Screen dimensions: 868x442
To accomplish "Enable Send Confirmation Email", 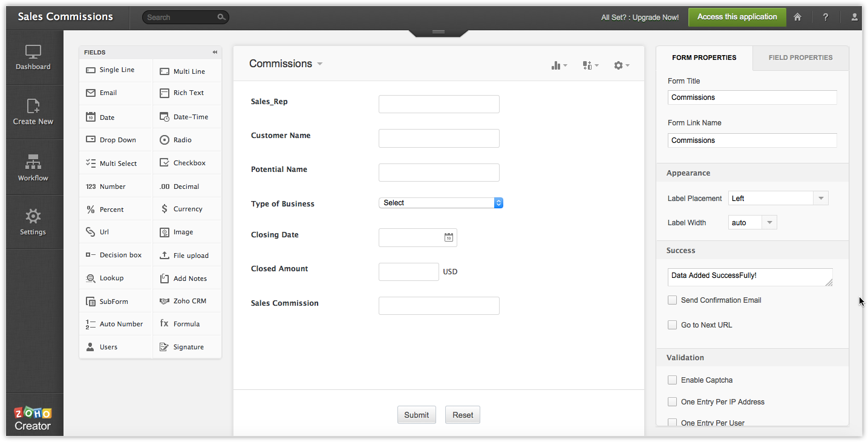I will [x=672, y=300].
